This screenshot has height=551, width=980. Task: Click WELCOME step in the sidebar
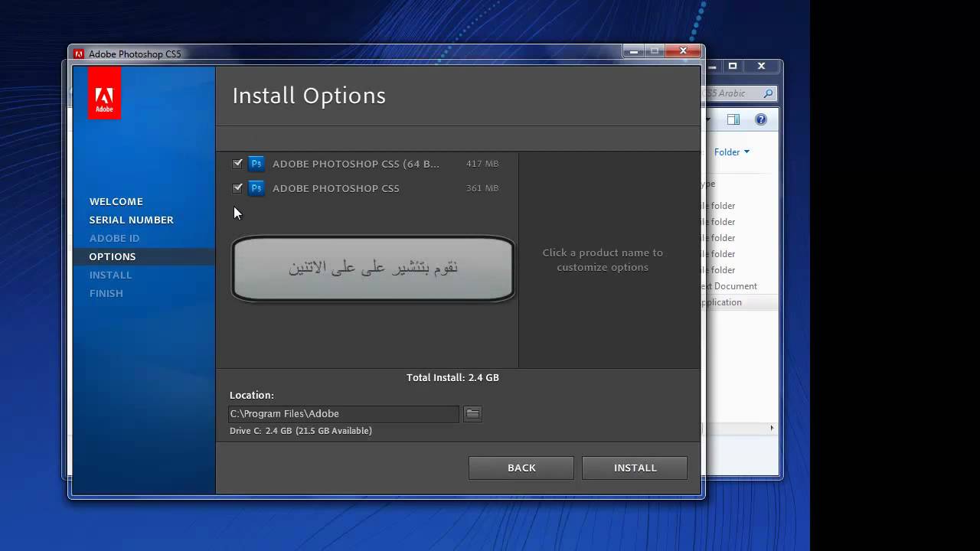click(116, 201)
